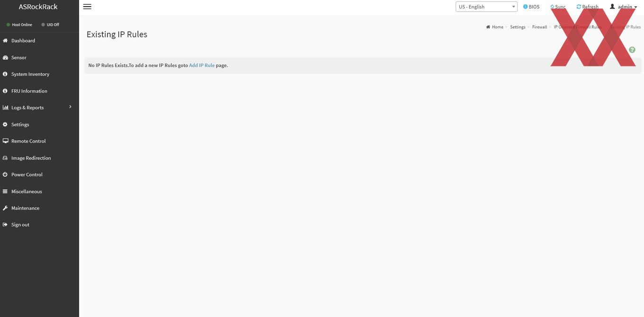Click the Sign out arrow icon
The height and width of the screenshot is (317, 644).
(x=5, y=225)
